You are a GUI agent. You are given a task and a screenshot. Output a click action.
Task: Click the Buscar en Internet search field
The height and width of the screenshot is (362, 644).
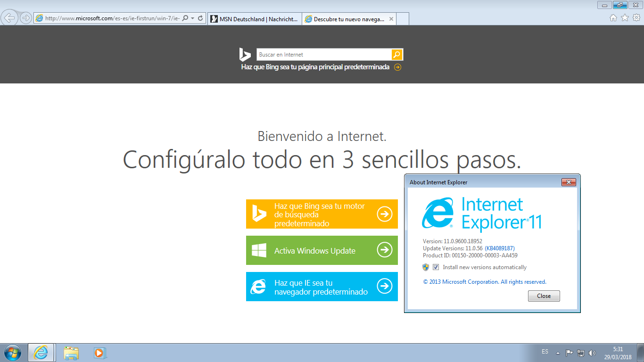click(x=324, y=55)
